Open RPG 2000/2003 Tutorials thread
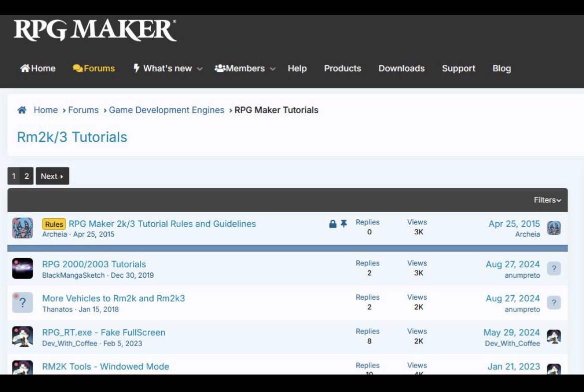Screen dimensions: 584x392 [x=94, y=264]
